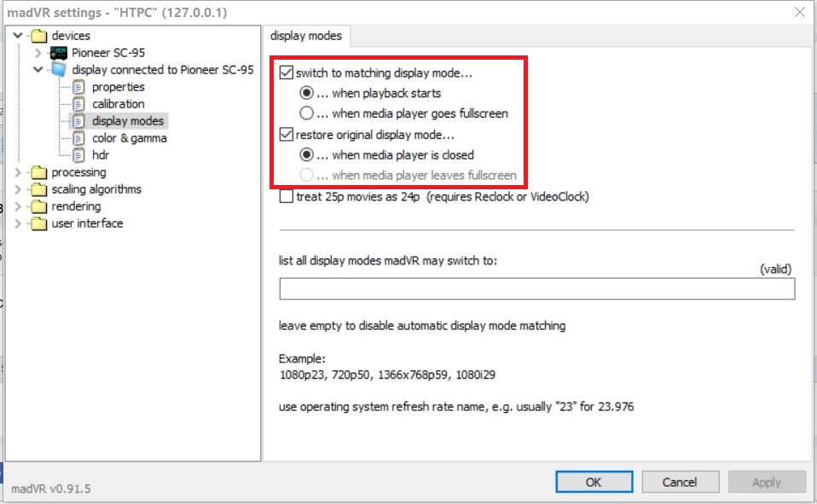This screenshot has width=817, height=504.
Task: Click the scaling algorithms folder icon
Action: tap(38, 189)
